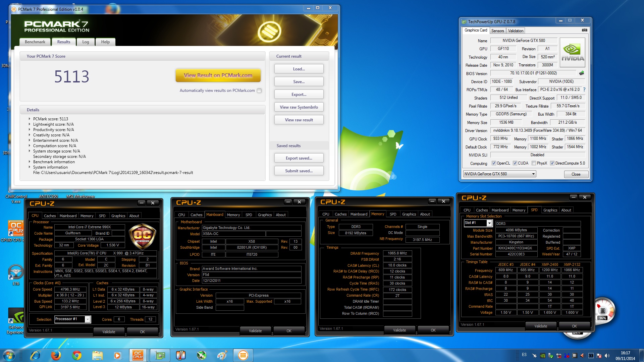Click View Result on PCMark.com button

pos(218,75)
